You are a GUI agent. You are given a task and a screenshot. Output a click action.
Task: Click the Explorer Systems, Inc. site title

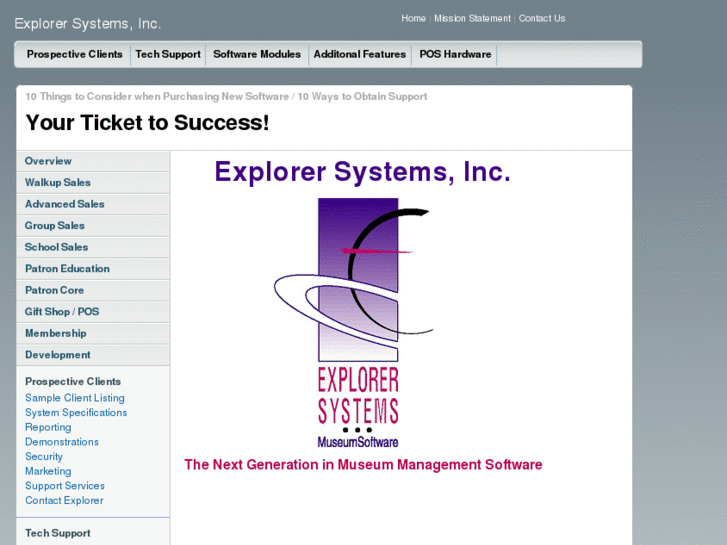tap(88, 24)
